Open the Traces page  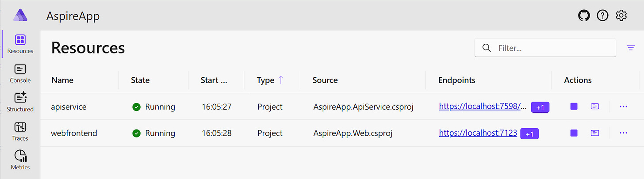coord(20,131)
